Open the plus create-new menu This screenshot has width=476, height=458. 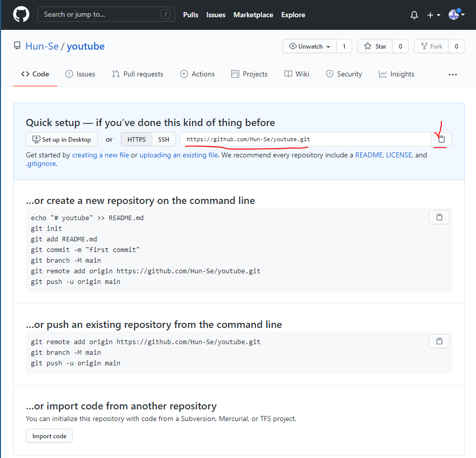pos(434,15)
